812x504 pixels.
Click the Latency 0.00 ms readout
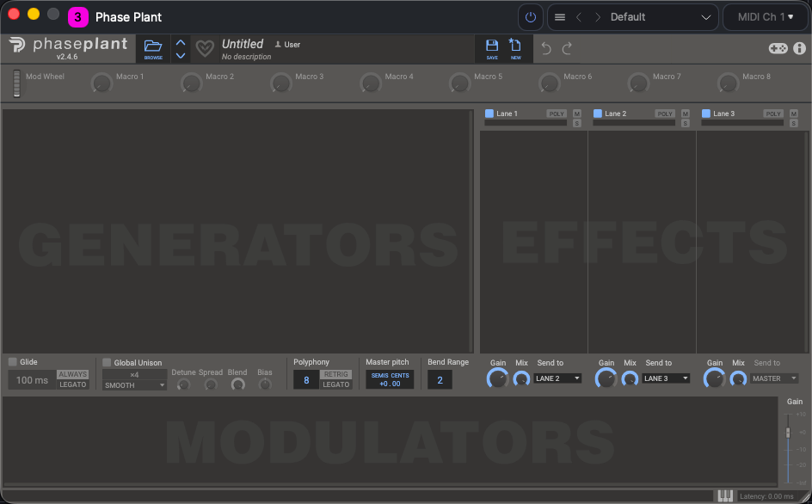coord(766,496)
